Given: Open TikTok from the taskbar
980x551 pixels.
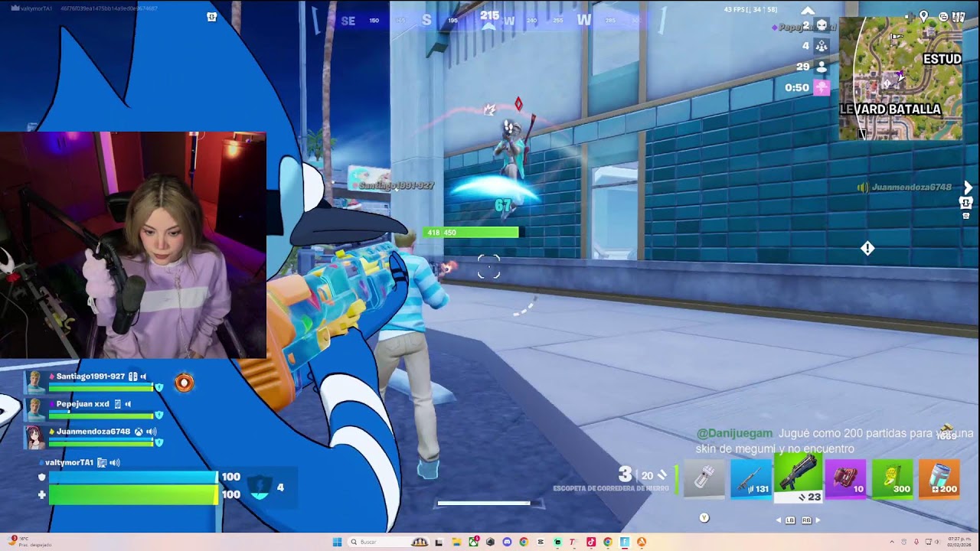Looking at the screenshot, I should pyautogui.click(x=591, y=542).
